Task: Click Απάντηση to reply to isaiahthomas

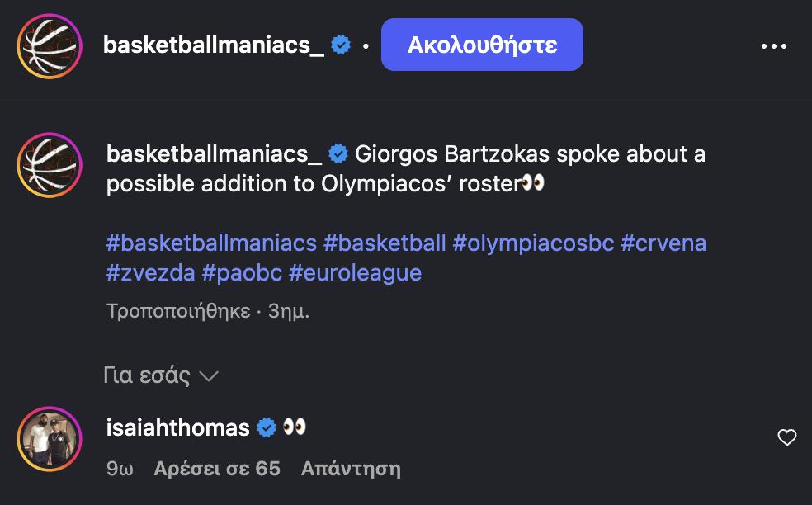Action: click(x=351, y=469)
